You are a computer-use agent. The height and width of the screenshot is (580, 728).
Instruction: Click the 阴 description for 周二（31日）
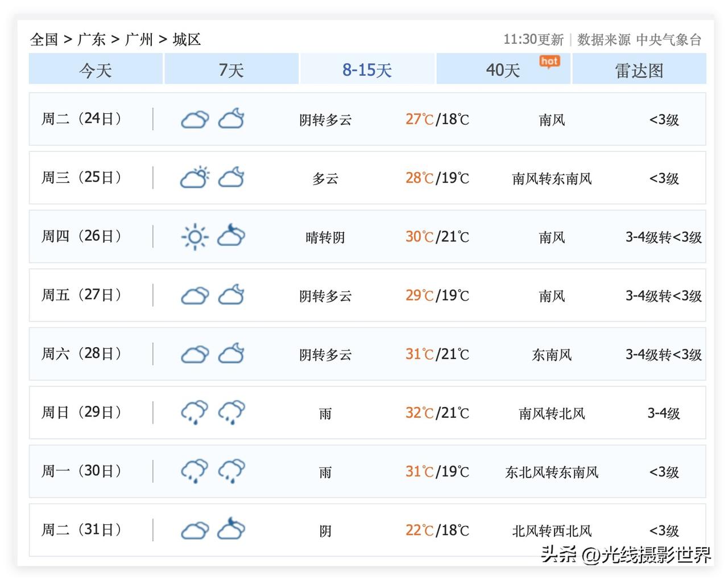[x=325, y=531]
